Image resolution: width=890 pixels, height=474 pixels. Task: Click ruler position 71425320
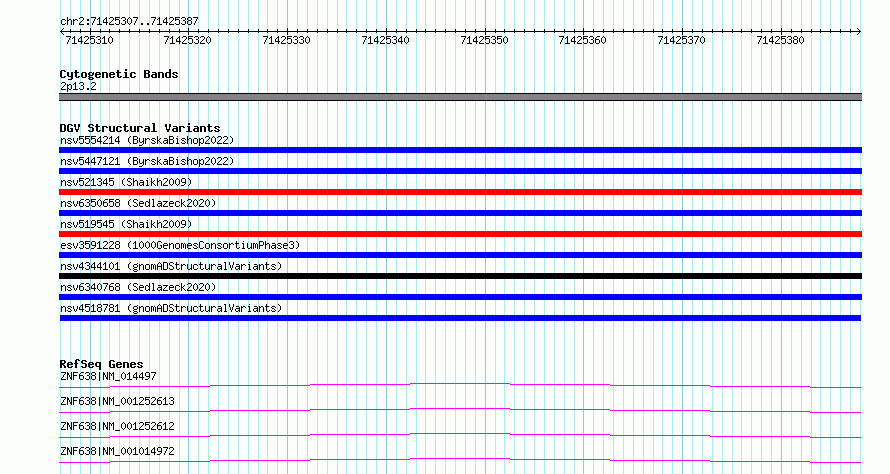[x=187, y=40]
